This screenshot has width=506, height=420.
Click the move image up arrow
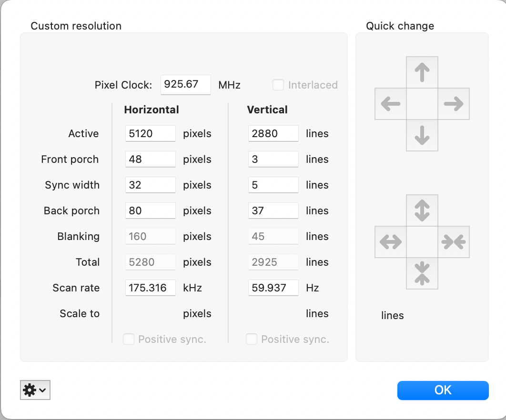click(x=422, y=72)
